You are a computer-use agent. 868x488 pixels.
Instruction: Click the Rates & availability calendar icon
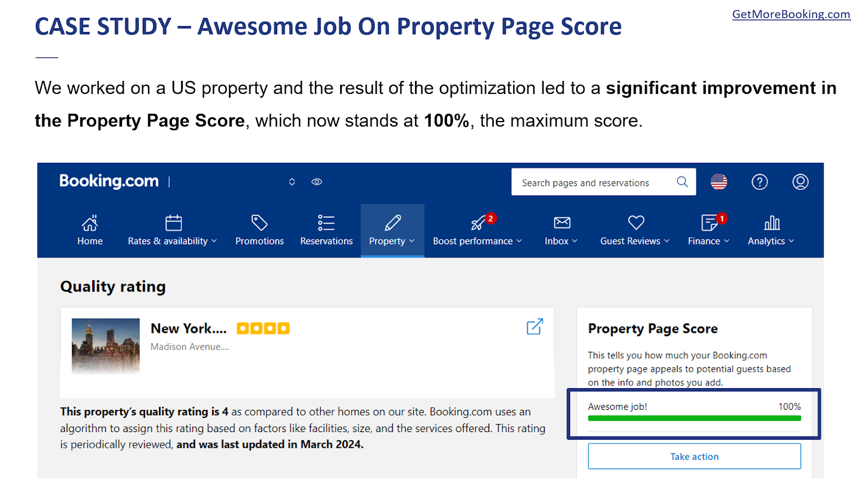174,223
